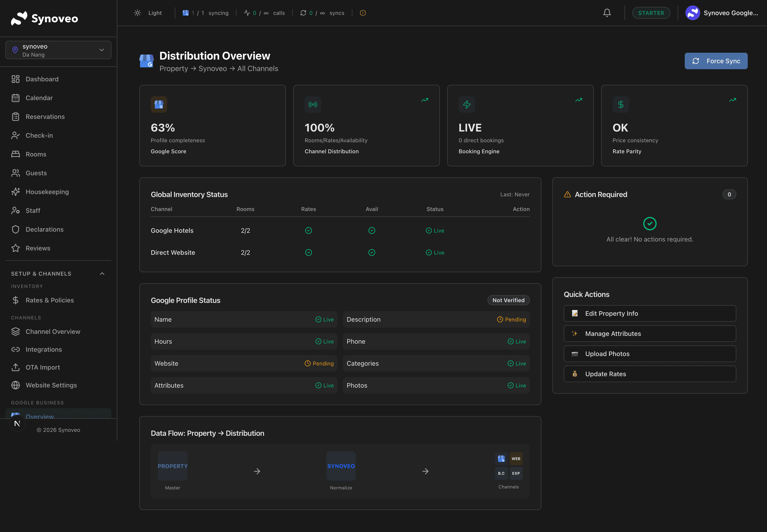This screenshot has height=532, width=767.
Task: Open the synoveo Da Nang property dropdown
Action: (58, 50)
